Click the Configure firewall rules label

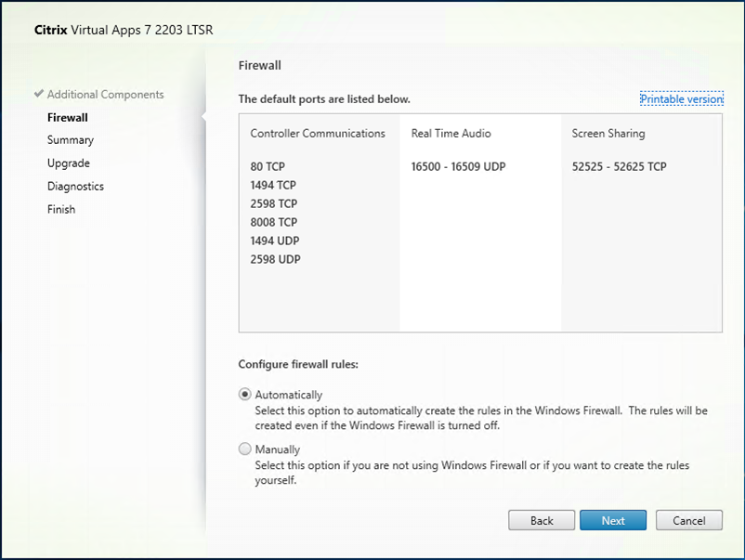pyautogui.click(x=298, y=364)
